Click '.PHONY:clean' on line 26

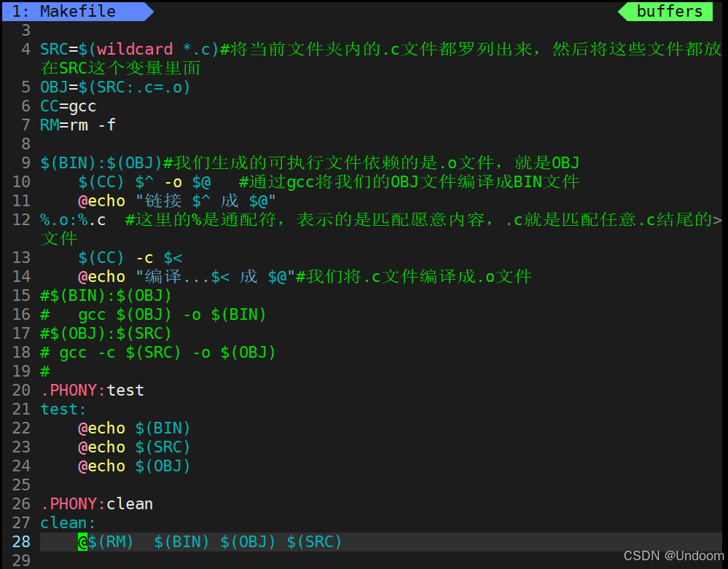[97, 504]
